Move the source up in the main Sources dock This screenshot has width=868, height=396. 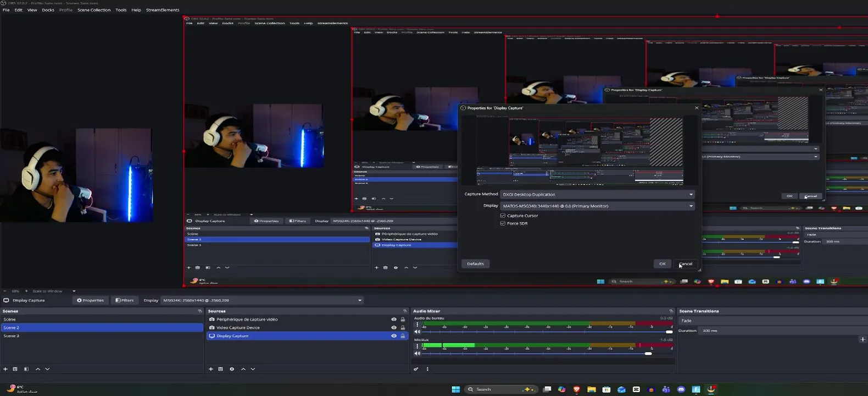[x=243, y=369]
